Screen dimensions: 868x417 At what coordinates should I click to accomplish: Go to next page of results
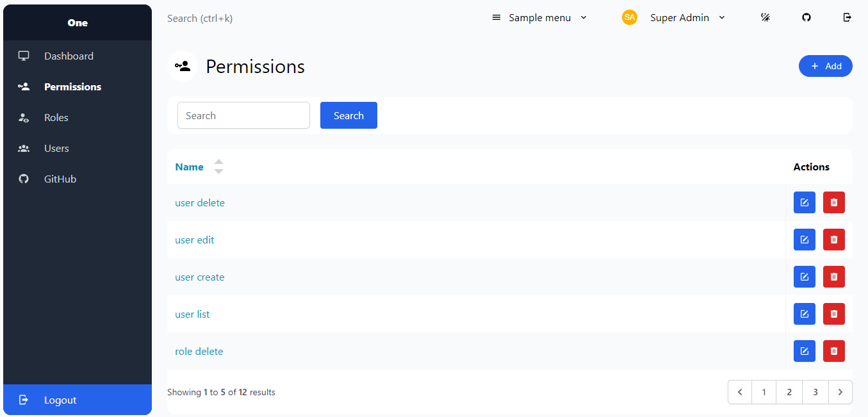pos(840,392)
